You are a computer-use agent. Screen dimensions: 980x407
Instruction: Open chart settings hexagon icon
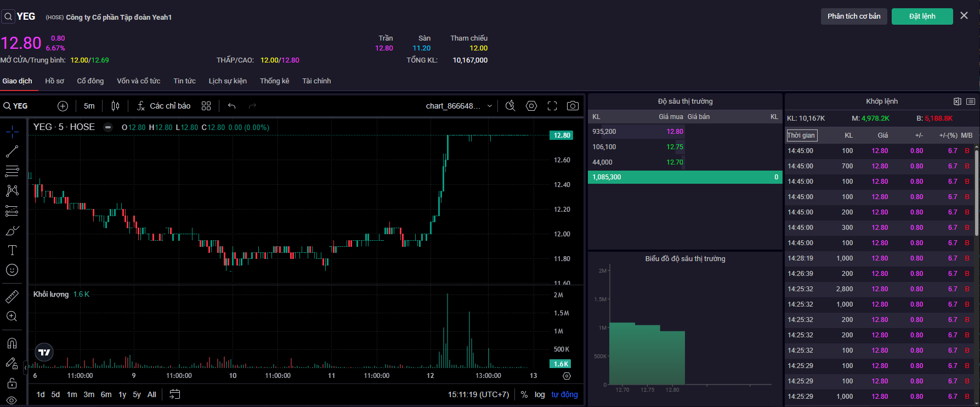pos(531,106)
